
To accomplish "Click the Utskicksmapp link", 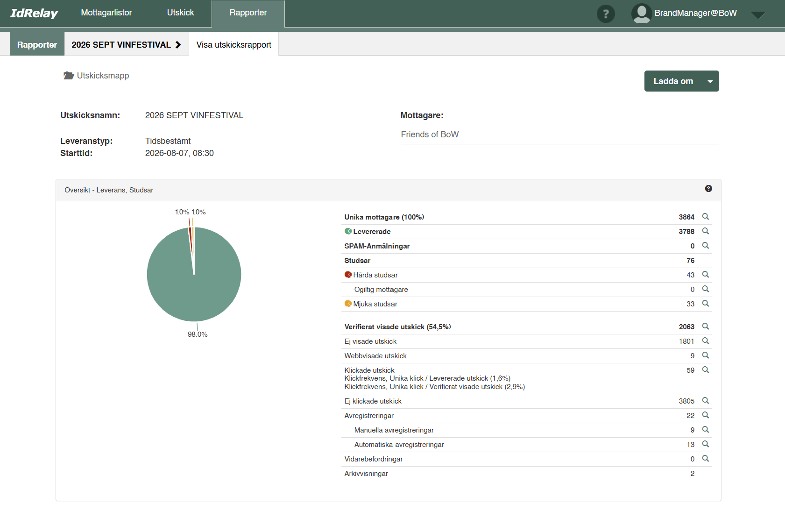I will pos(103,76).
